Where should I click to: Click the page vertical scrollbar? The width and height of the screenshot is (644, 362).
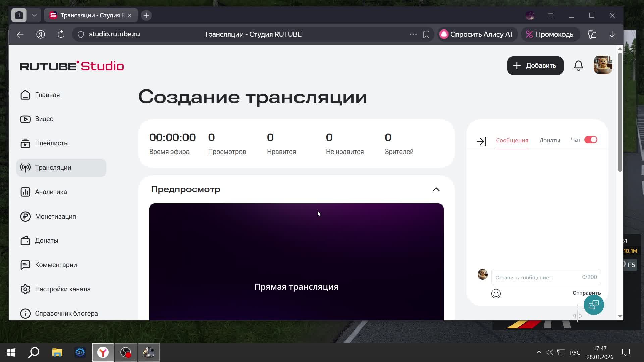click(x=620, y=112)
